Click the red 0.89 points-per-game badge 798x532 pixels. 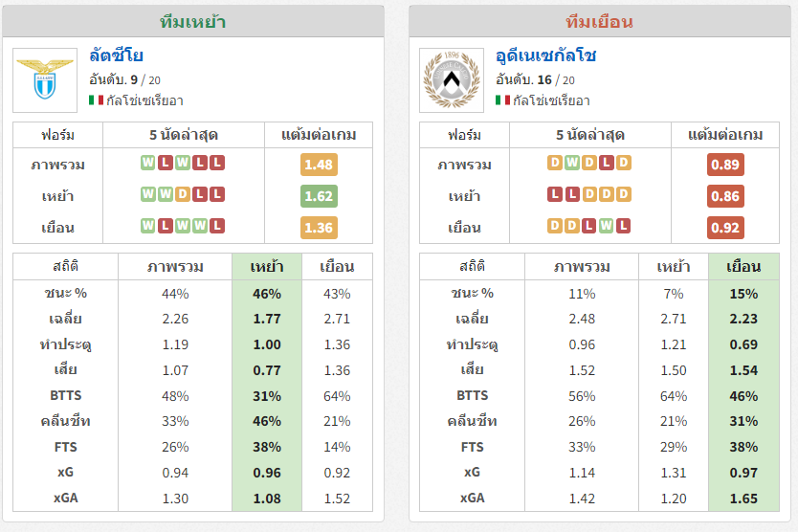point(725,165)
